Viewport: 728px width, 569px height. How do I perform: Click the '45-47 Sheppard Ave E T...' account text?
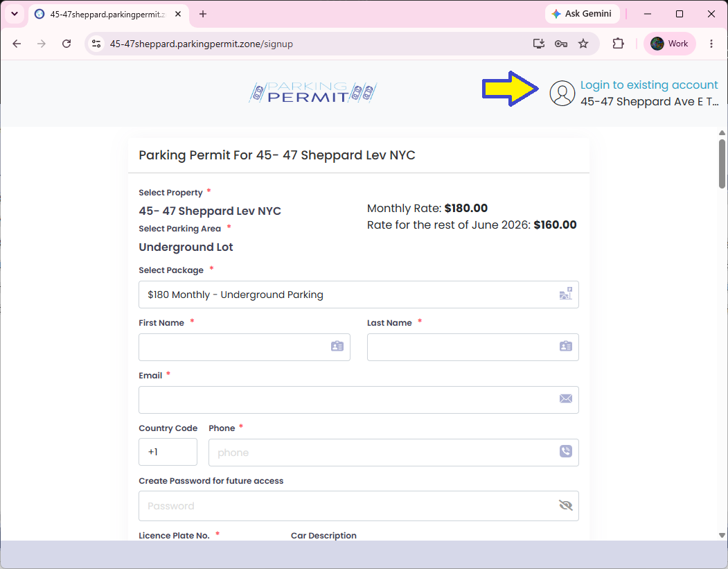649,102
